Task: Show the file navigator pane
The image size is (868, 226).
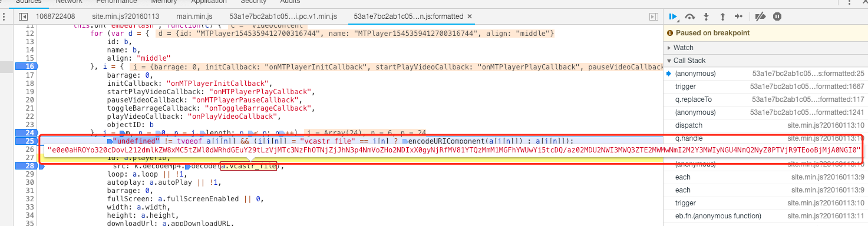Action: (24, 17)
